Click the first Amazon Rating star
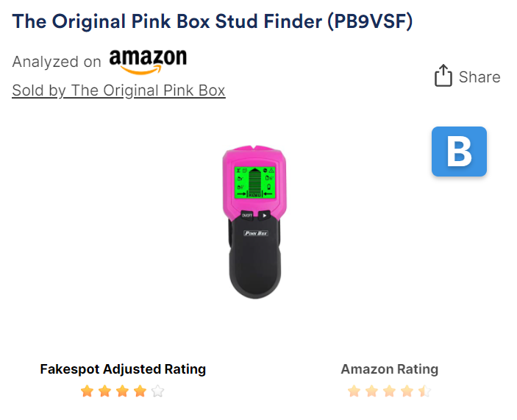This screenshot has height=420, width=517. pyautogui.click(x=354, y=391)
